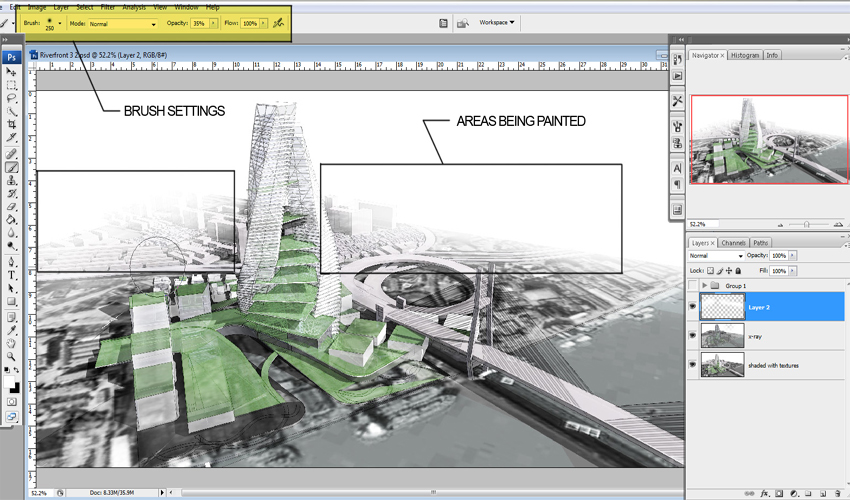
Task: Change the screen mode button
Action: point(11,416)
